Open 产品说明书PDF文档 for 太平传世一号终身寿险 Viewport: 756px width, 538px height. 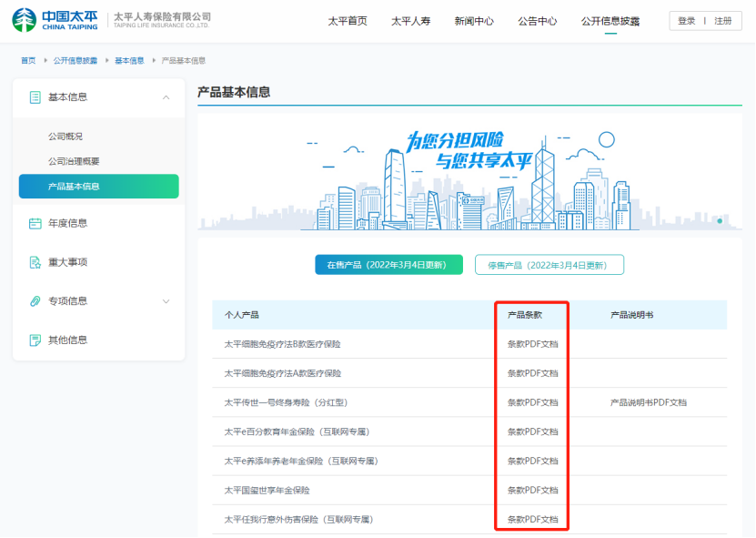point(649,402)
